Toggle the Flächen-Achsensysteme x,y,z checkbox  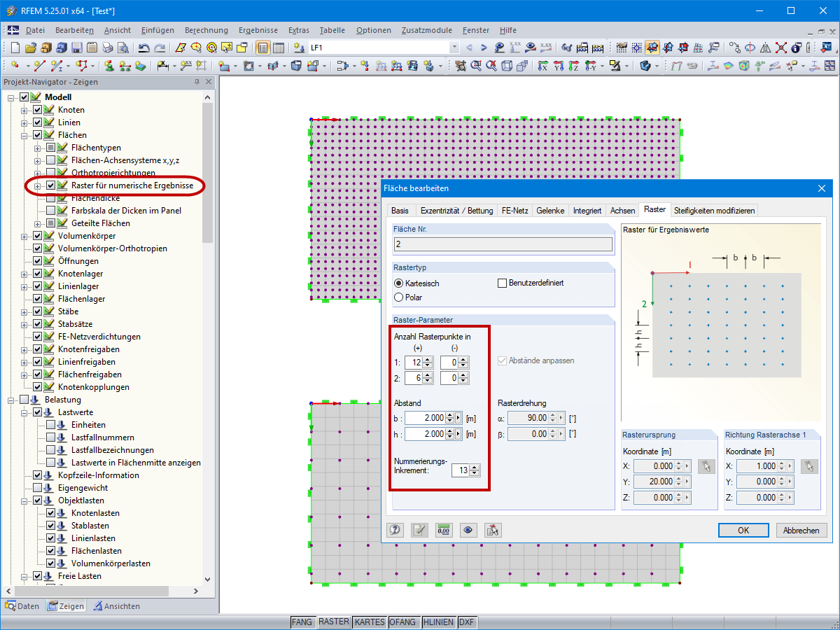(x=50, y=160)
